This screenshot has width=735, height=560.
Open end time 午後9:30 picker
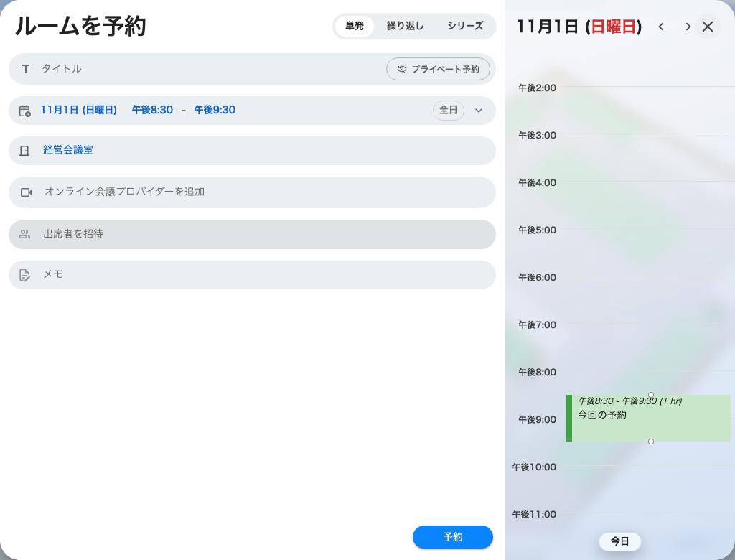215,111
